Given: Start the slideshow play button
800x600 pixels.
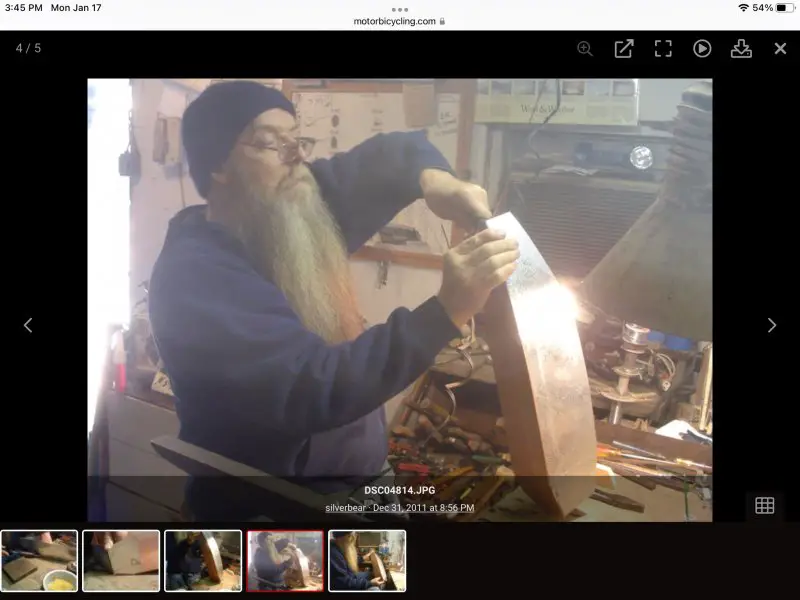Looking at the screenshot, I should [x=702, y=48].
